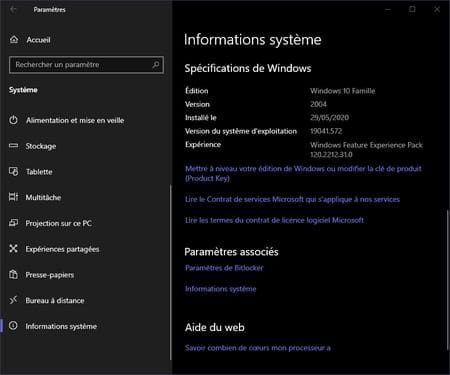Image resolution: width=450 pixels, height=375 pixels.
Task: Click the Spécifications de Windows heading
Action: click(248, 68)
